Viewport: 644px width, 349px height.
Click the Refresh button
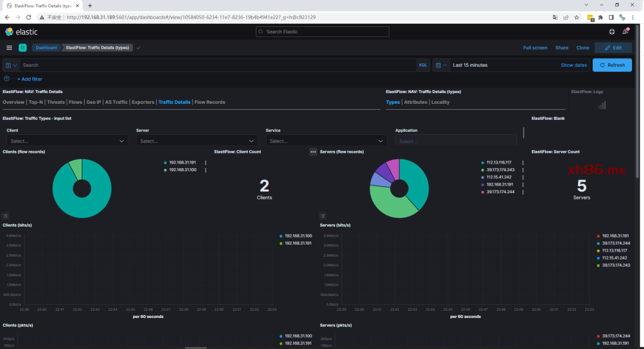tap(612, 65)
